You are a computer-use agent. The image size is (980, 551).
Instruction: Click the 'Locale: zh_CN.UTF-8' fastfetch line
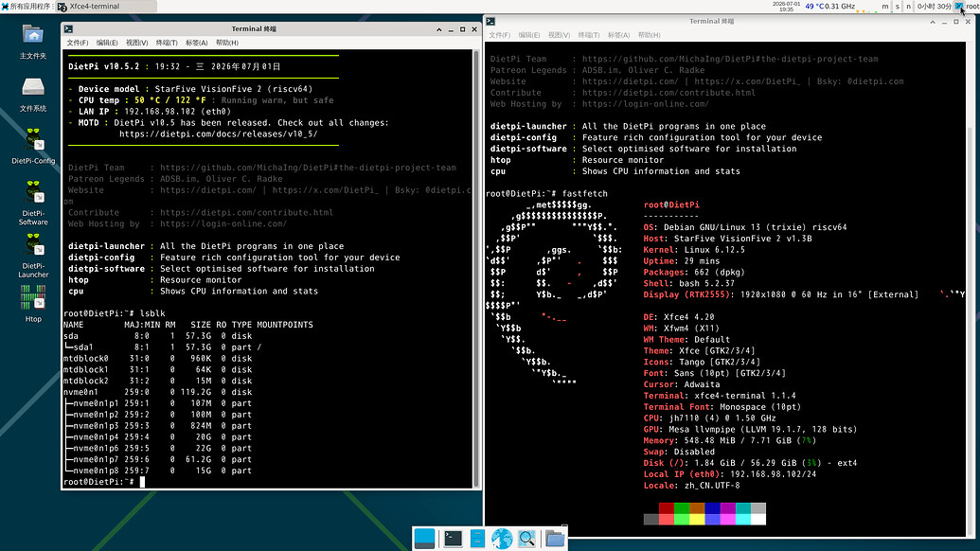click(691, 486)
